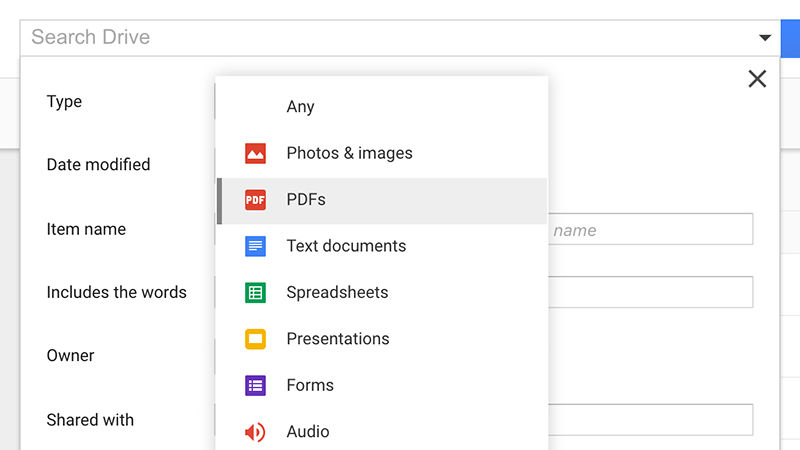This screenshot has height=450, width=800.
Task: Choose Audio file type entry
Action: click(x=308, y=432)
